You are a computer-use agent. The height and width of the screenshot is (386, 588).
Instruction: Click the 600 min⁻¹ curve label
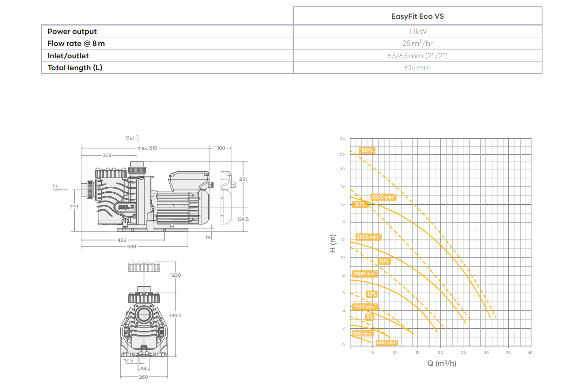387,342
